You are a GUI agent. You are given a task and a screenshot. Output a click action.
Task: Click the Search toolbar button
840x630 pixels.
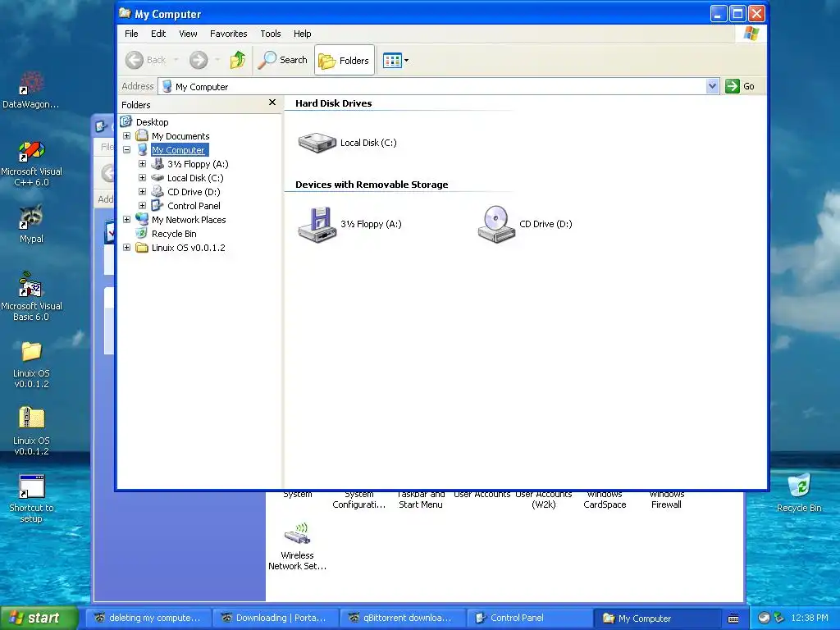(x=282, y=60)
